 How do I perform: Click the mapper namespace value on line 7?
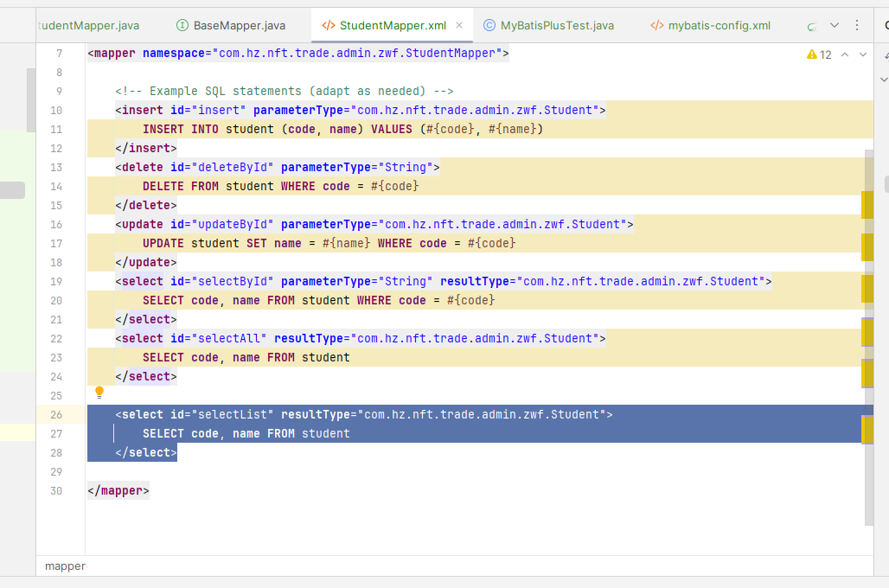[356, 54]
